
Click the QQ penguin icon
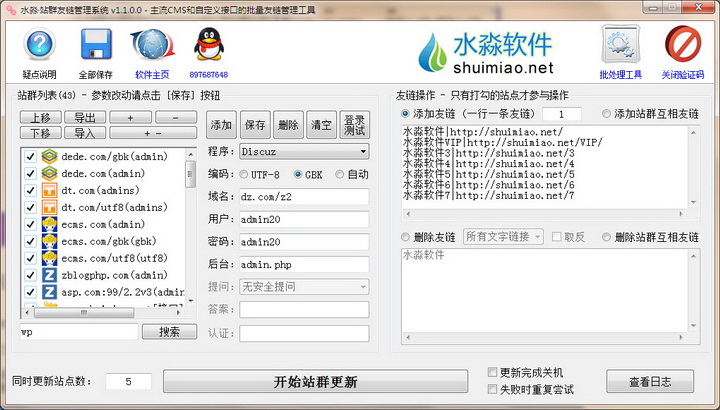209,45
